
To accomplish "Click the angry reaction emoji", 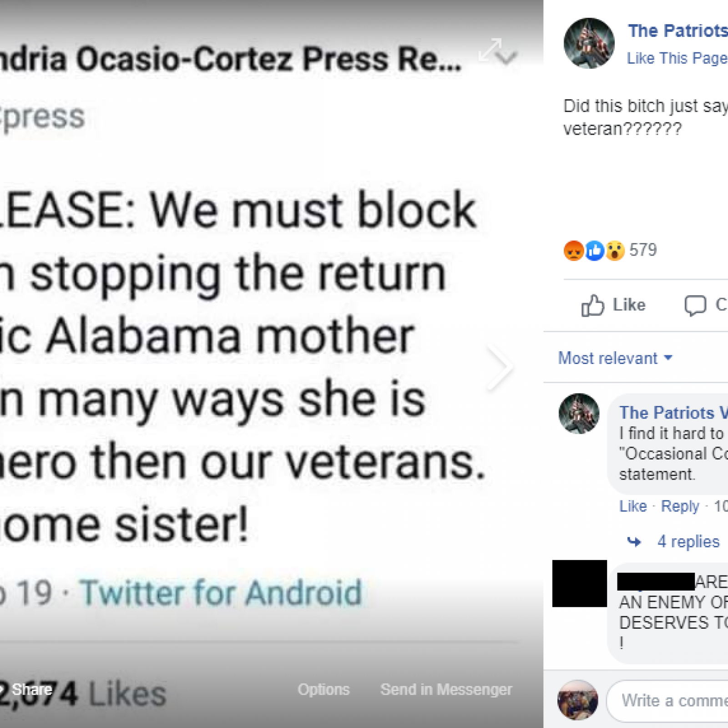I will [573, 250].
